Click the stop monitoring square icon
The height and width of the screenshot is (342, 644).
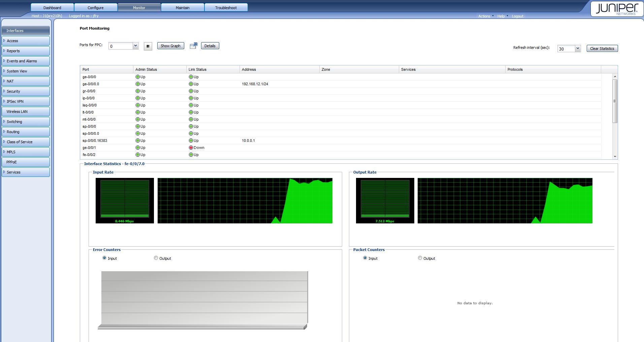[148, 46]
